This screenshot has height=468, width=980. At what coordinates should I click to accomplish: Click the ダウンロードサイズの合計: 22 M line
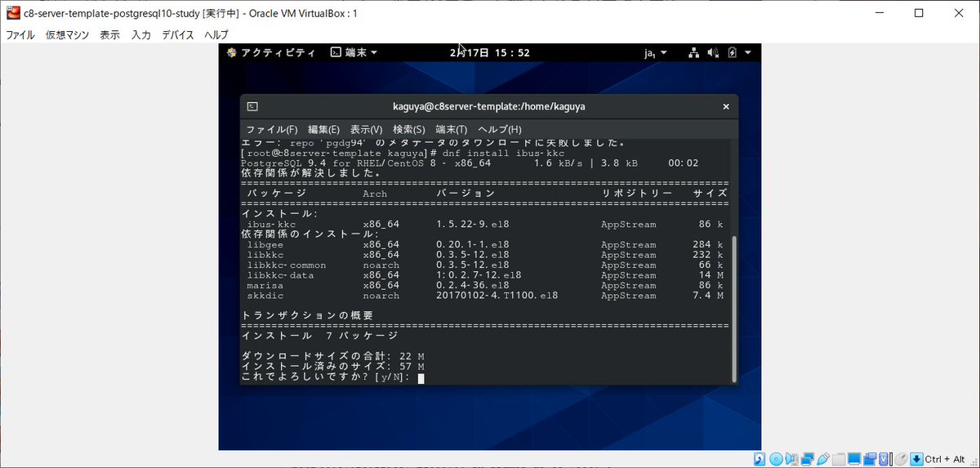[333, 357]
